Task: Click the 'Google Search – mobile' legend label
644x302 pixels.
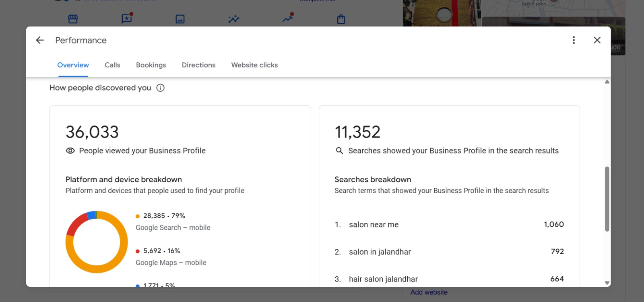Action: pyautogui.click(x=173, y=228)
